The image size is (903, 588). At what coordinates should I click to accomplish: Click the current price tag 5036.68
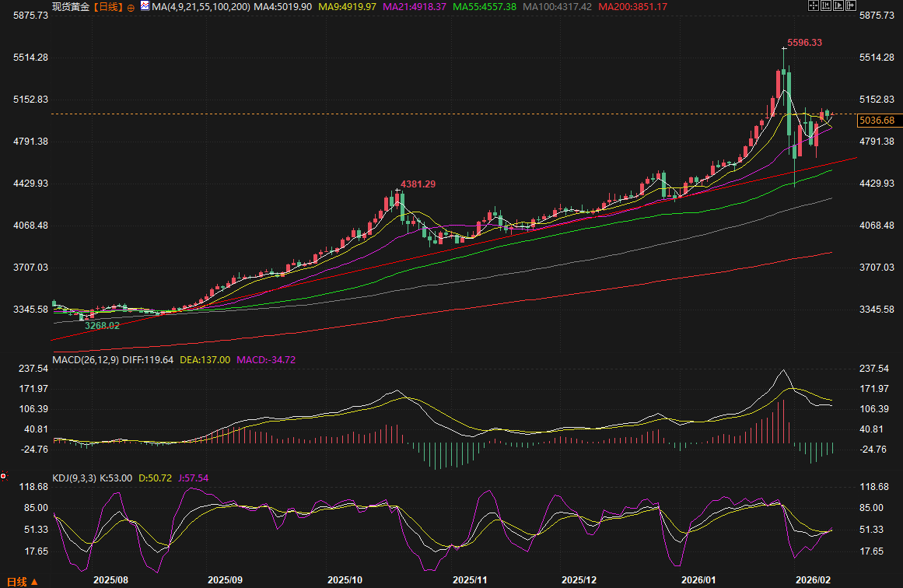point(879,120)
